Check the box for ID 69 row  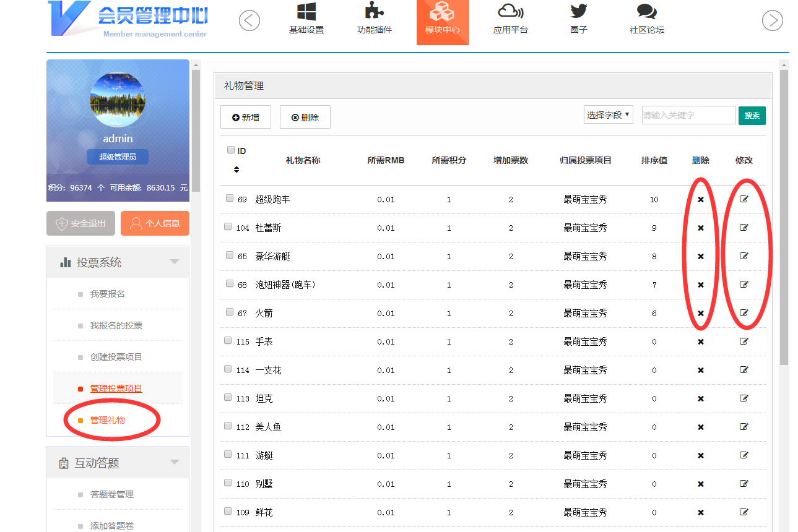tap(230, 199)
